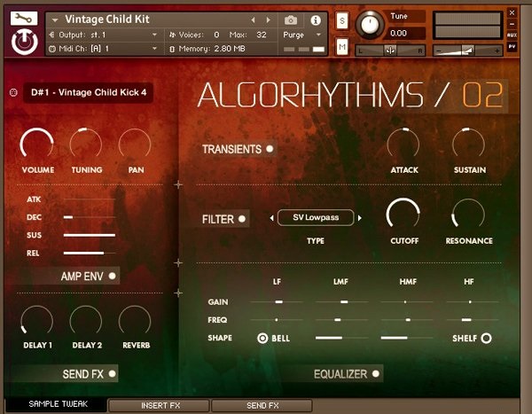Mute the instrument with M button
The height and width of the screenshot is (414, 532).
[342, 46]
